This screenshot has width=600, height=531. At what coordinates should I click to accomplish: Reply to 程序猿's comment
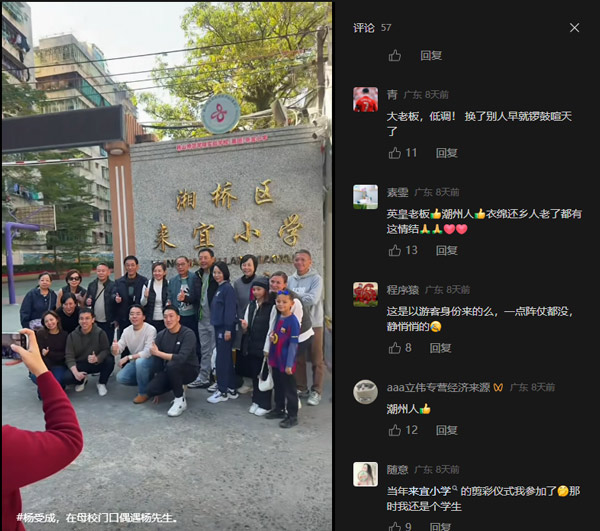440,348
